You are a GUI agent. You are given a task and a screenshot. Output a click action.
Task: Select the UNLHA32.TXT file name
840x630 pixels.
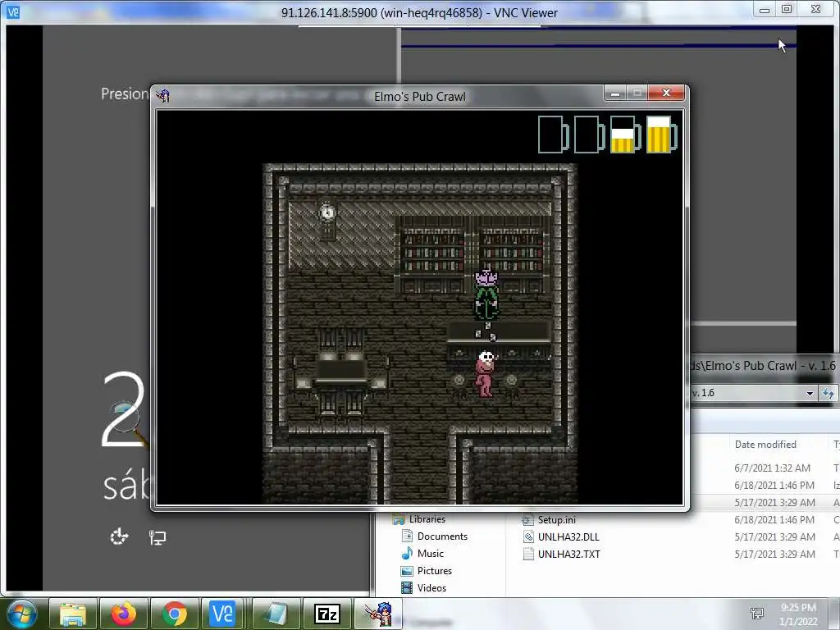569,554
